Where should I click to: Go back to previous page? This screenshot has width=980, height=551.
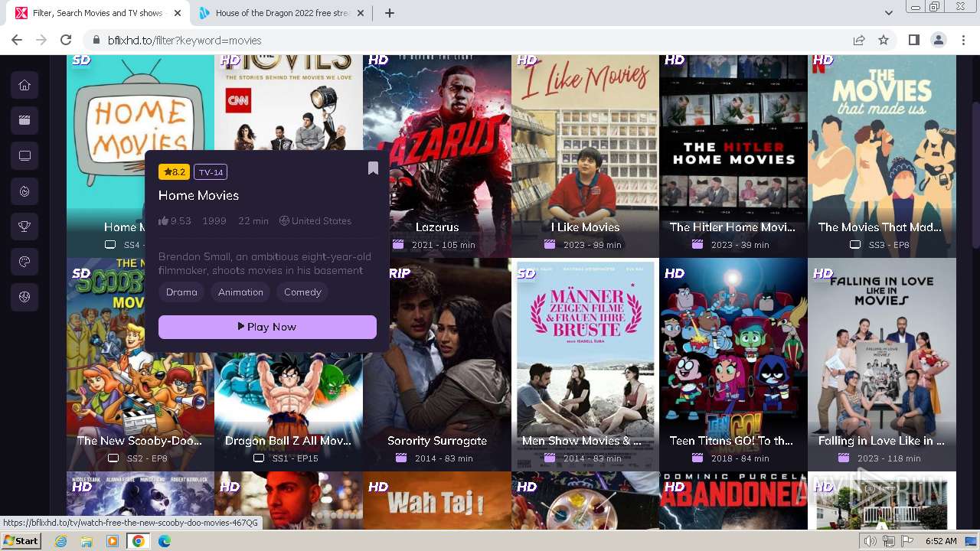point(17,40)
